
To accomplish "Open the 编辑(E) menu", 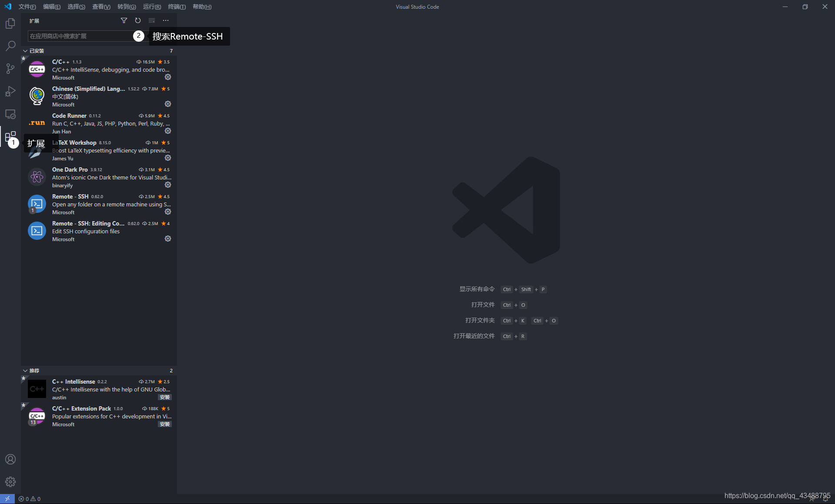I will pos(52,7).
